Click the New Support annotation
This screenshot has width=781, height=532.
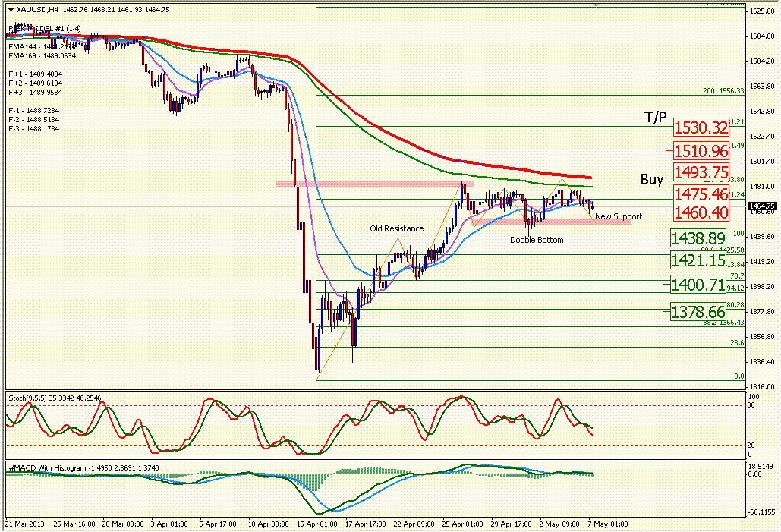pos(619,216)
